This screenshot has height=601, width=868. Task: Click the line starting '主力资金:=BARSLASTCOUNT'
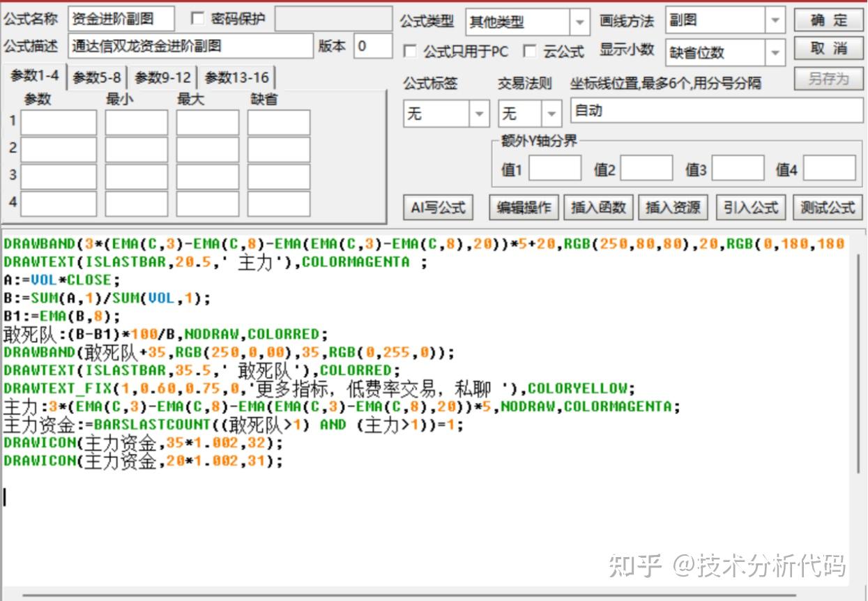(233, 425)
